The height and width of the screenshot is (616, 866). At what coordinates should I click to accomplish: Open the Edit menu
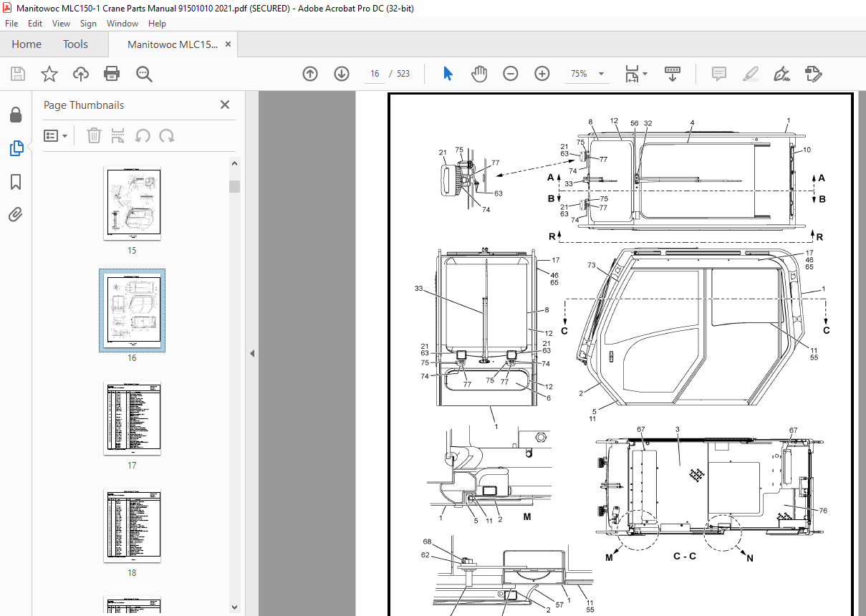[35, 24]
